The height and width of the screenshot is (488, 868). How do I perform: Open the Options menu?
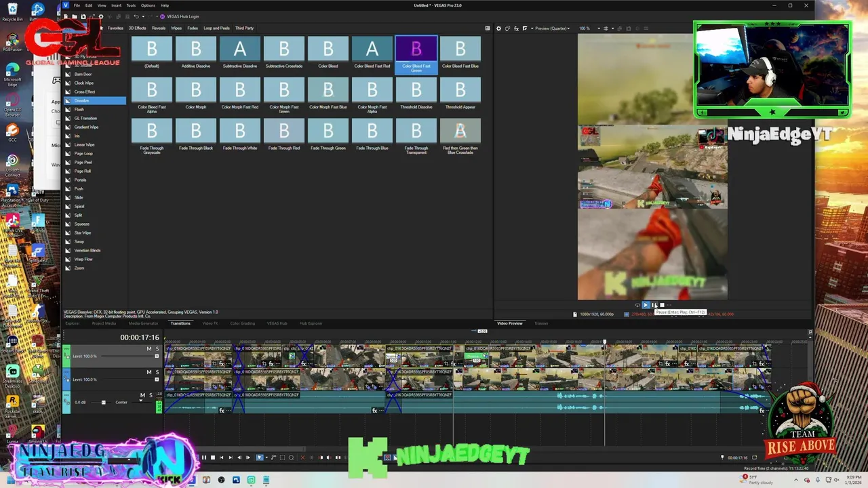[x=148, y=5]
